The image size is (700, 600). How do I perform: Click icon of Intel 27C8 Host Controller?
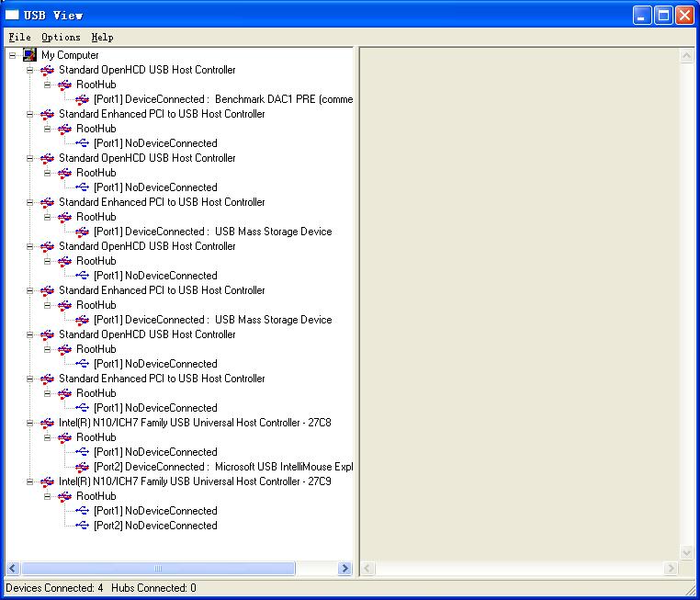point(48,423)
